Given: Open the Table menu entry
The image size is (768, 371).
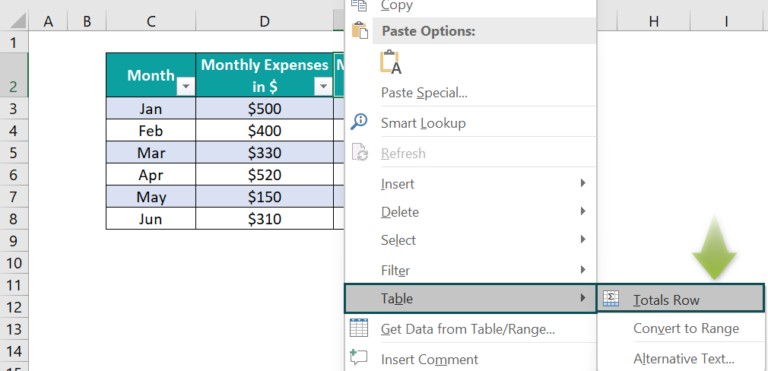Looking at the screenshot, I should (x=470, y=298).
